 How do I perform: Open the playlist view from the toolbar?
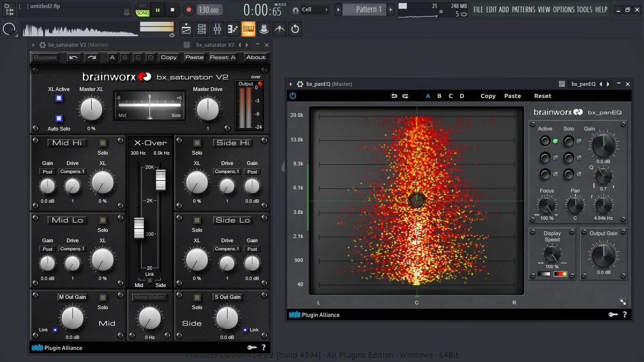(x=186, y=29)
